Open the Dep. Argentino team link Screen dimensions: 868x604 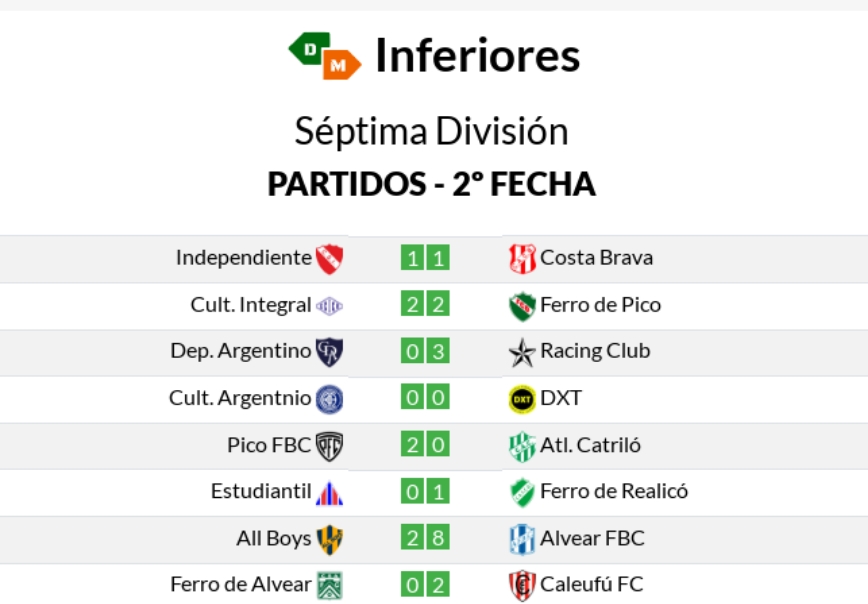[241, 351]
